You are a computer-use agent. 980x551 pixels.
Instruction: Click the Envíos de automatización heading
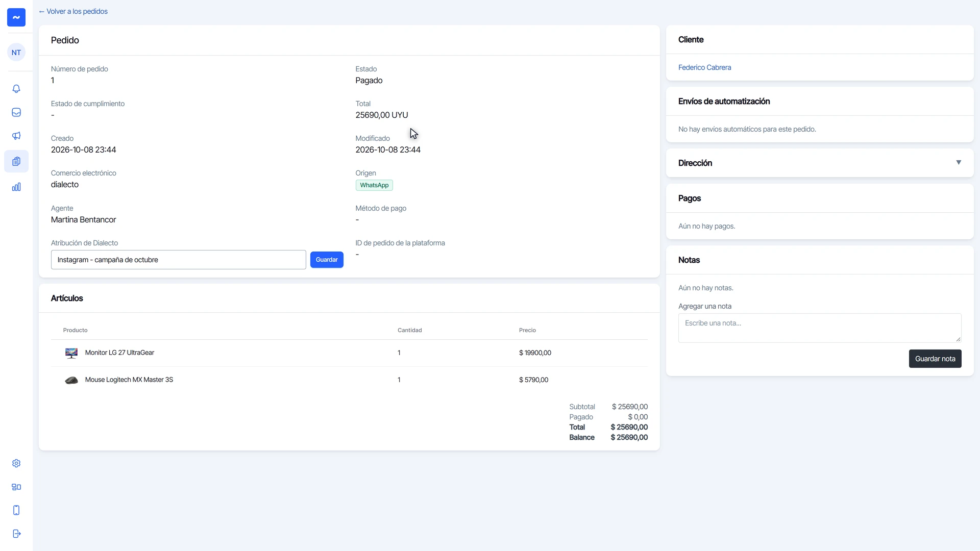[724, 101]
